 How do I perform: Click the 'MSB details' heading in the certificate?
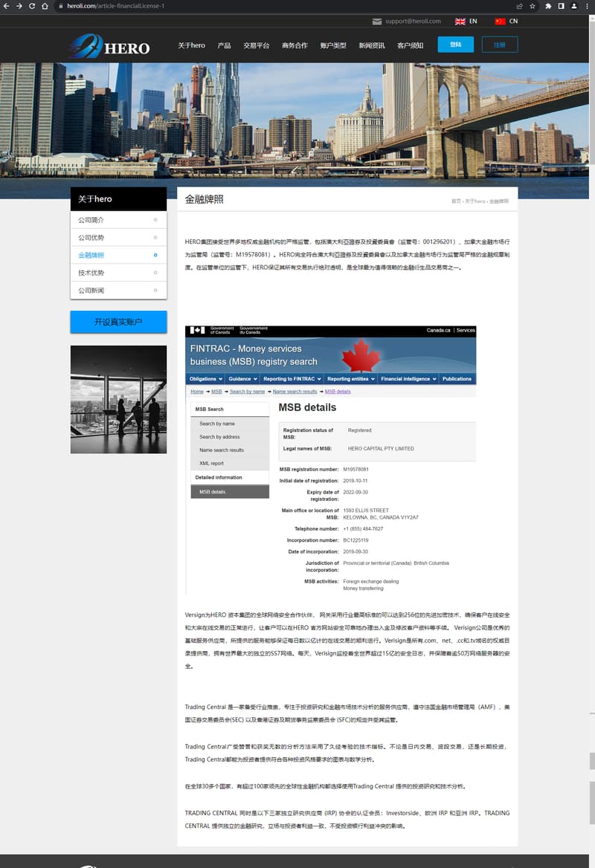[307, 407]
